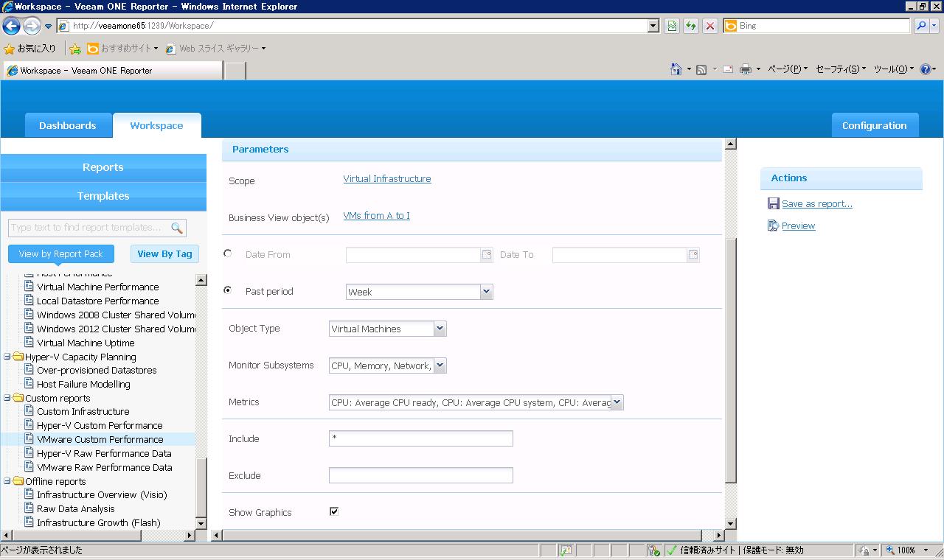Select Hyper-V Raw Performance Data template
The height and width of the screenshot is (560, 944).
[x=104, y=453]
